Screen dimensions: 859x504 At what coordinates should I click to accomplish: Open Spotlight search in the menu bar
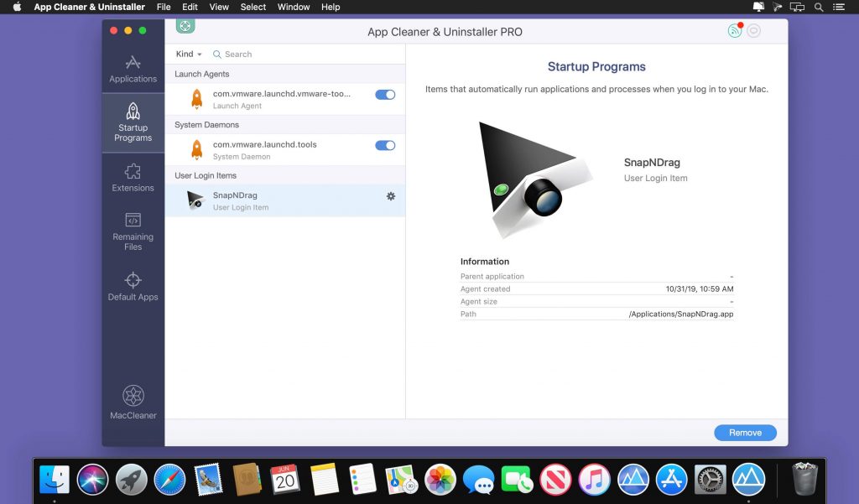pos(818,7)
